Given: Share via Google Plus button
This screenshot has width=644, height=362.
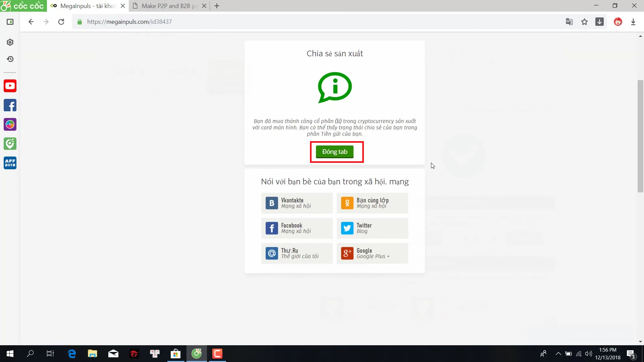Looking at the screenshot, I should pos(372,253).
